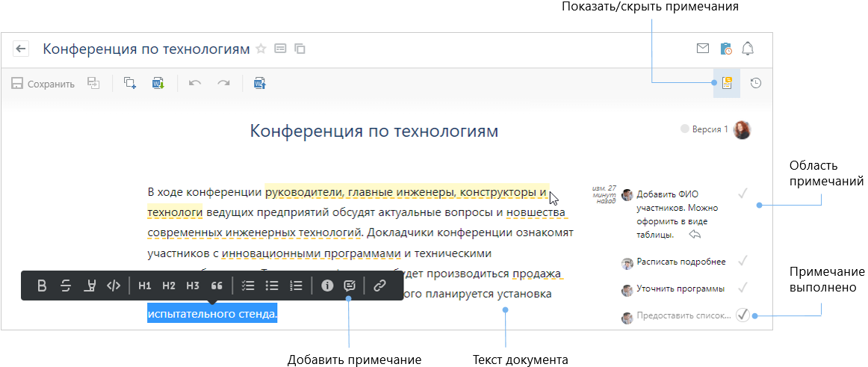Mark 'Расписать подробнее' note as done
Image resolution: width=868 pixels, height=367 pixels.
click(743, 261)
